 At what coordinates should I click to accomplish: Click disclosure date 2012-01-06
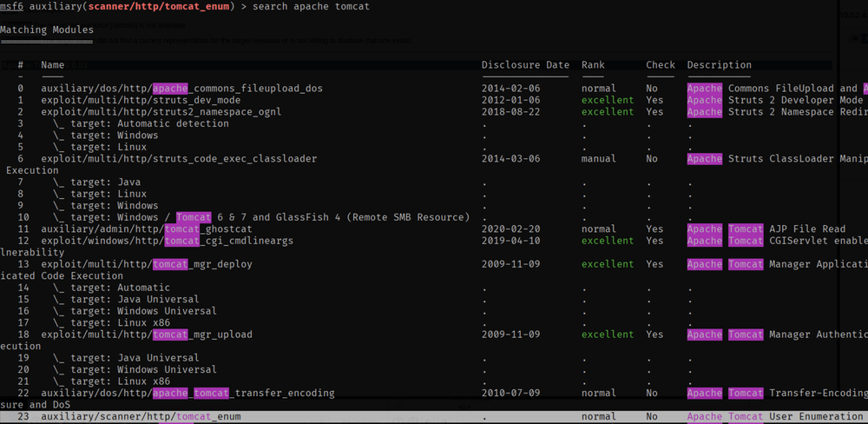click(x=511, y=100)
